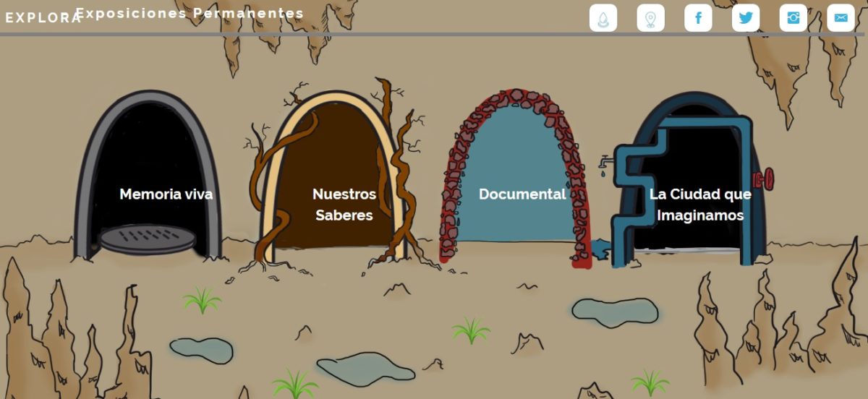868x399 pixels.
Task: Open the Documental section
Action: [x=522, y=194]
